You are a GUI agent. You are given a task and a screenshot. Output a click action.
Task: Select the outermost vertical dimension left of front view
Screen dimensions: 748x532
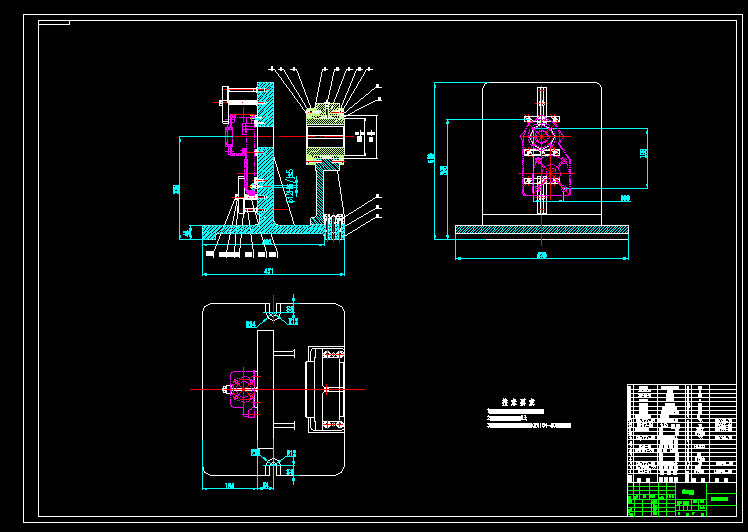(431, 157)
